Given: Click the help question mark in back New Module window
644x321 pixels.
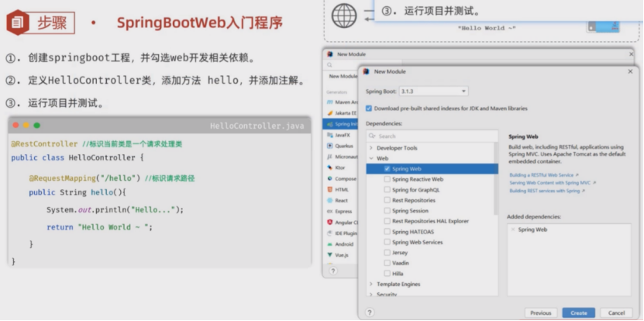Looking at the screenshot, I should (x=333, y=271).
